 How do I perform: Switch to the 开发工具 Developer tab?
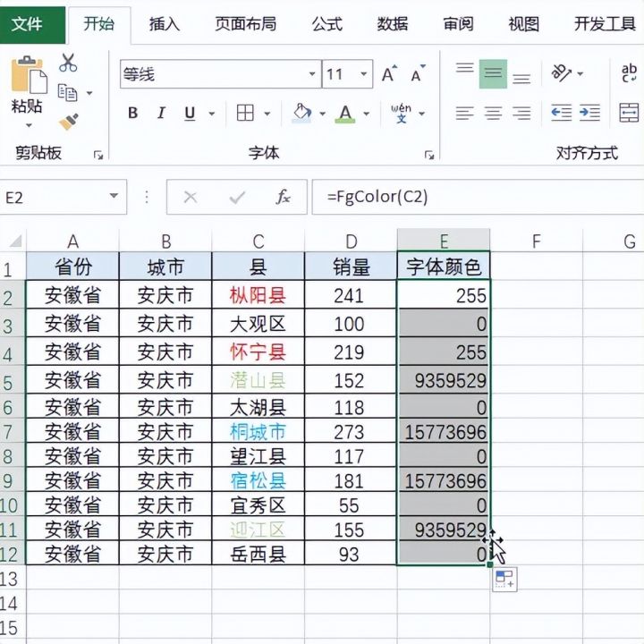pyautogui.click(x=605, y=24)
